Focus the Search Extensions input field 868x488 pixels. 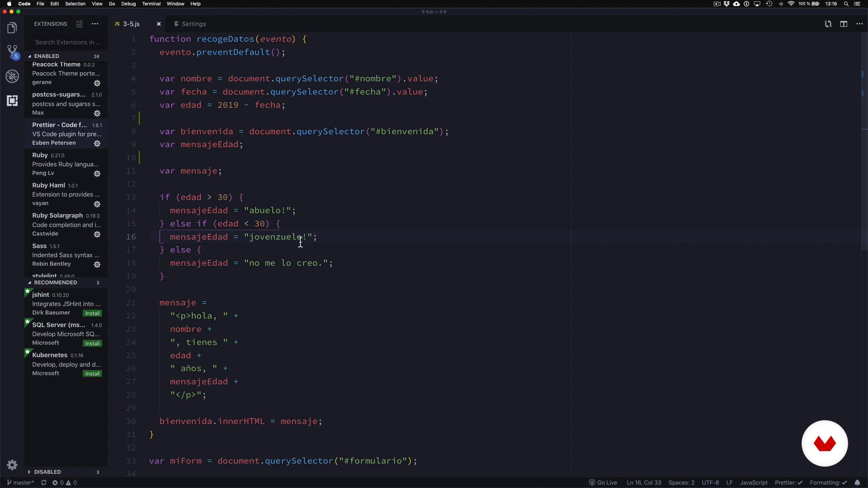click(68, 42)
